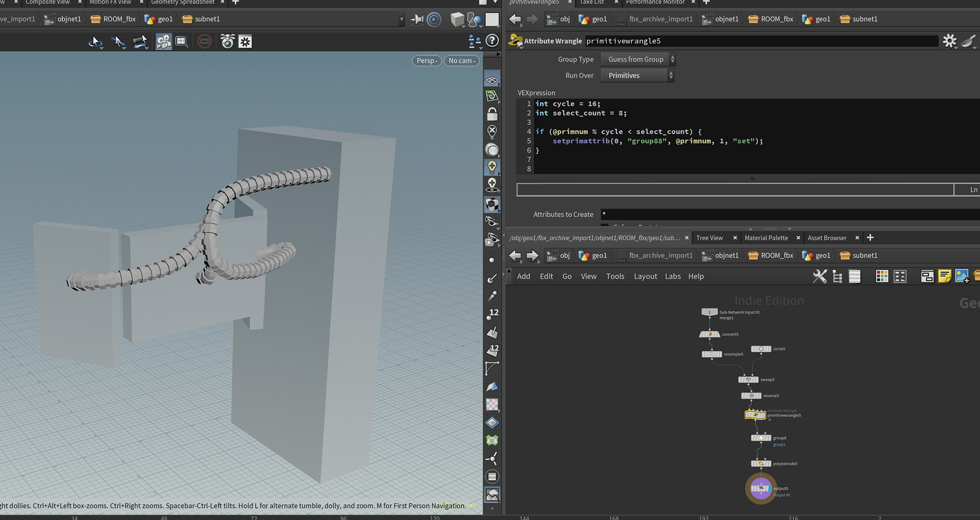
Task: Open the Persp view menu dropdown
Action: [x=426, y=61]
